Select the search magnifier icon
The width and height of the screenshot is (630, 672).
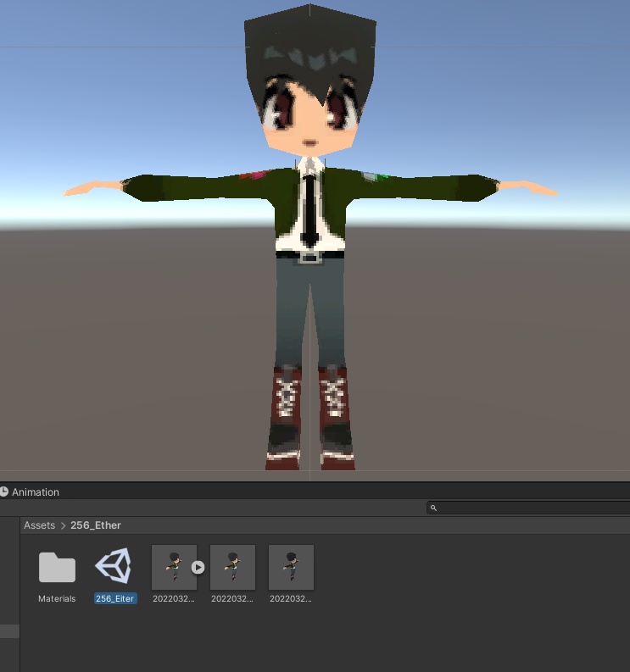[433, 508]
